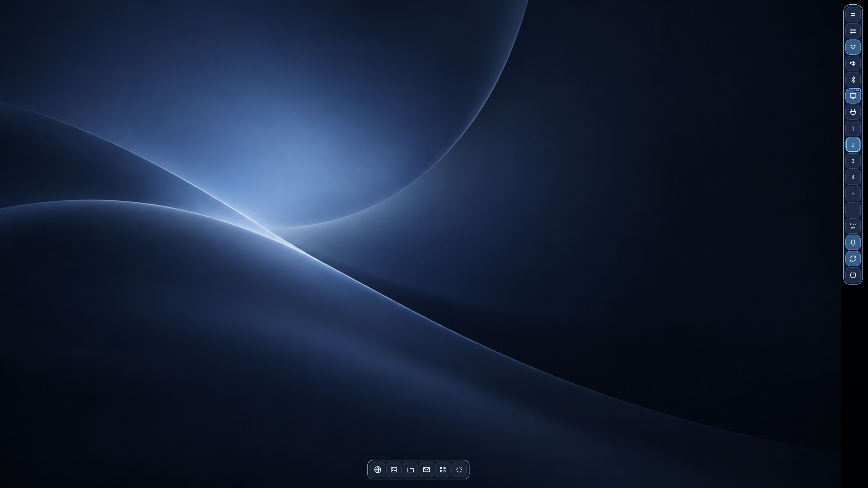The width and height of the screenshot is (868, 488).
Task: Switch to workspace 3
Action: (853, 161)
